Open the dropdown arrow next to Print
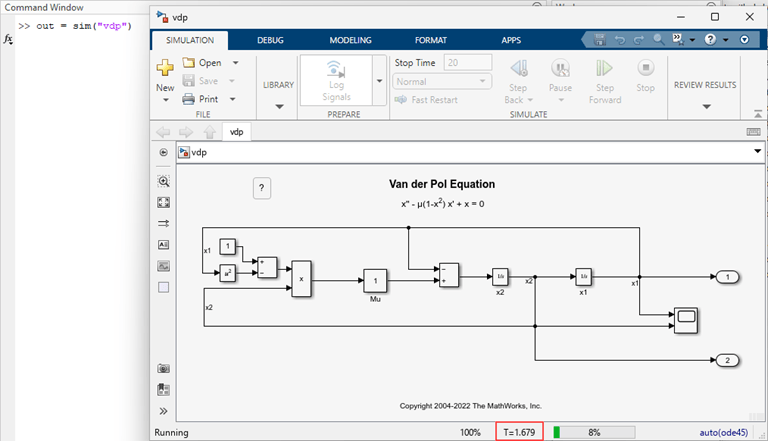This screenshot has height=441, width=768. pyautogui.click(x=233, y=99)
